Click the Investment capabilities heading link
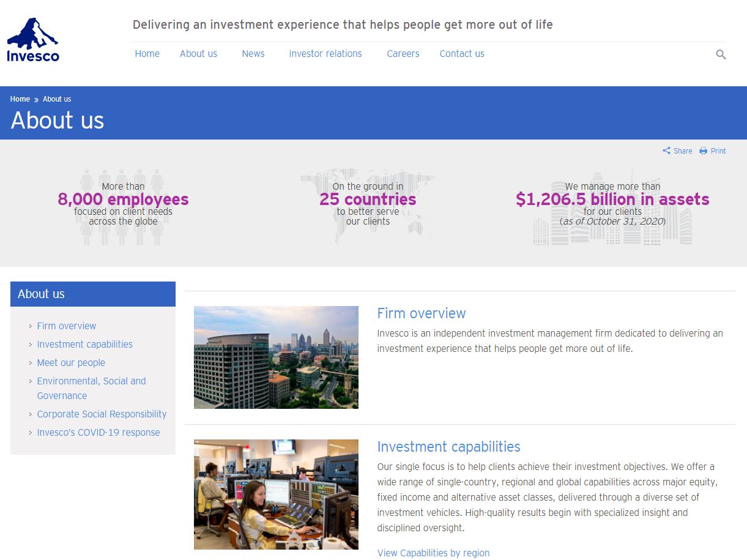Screen dimensions: 747x560 [448, 447]
